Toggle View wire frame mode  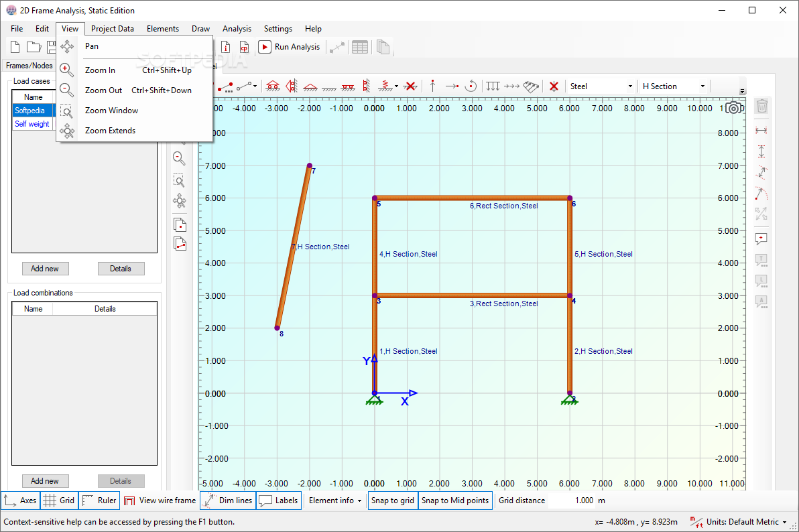pyautogui.click(x=160, y=501)
